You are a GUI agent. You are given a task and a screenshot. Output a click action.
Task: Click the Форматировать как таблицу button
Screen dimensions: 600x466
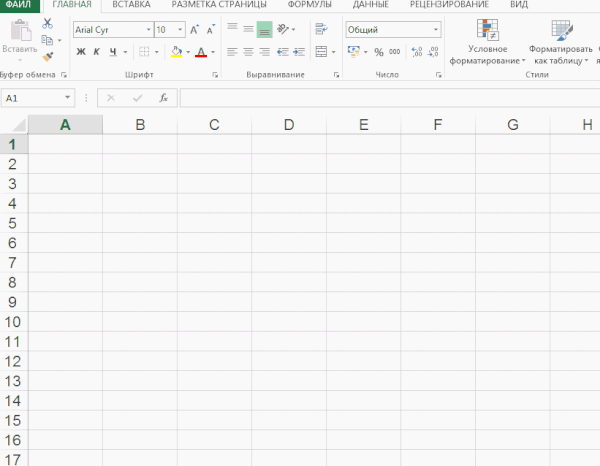pyautogui.click(x=561, y=42)
